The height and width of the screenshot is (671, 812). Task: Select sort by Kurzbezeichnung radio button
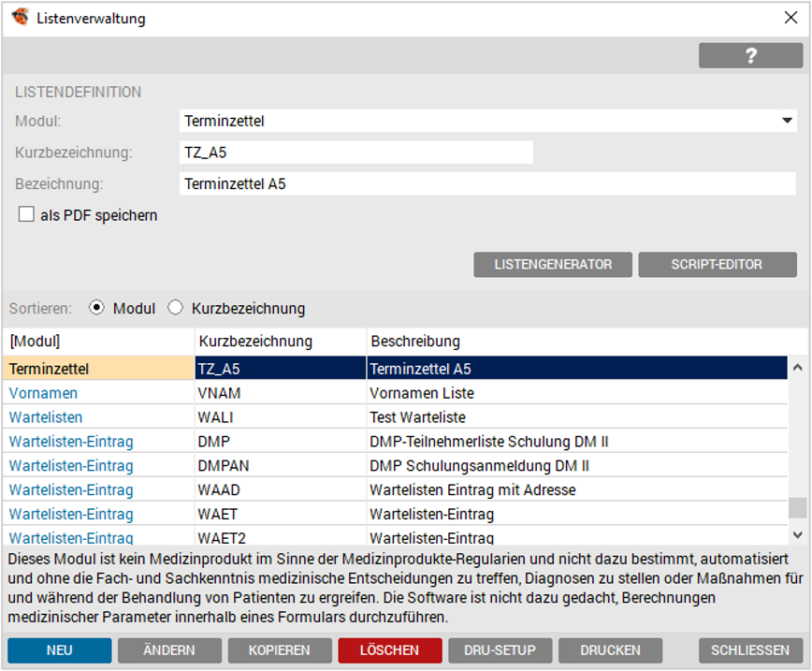pyautogui.click(x=175, y=308)
